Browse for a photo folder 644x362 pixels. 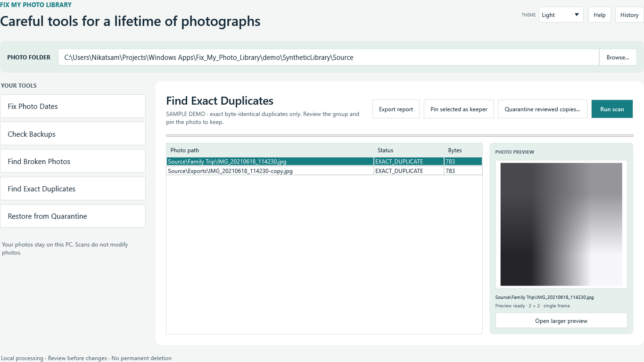[618, 58]
